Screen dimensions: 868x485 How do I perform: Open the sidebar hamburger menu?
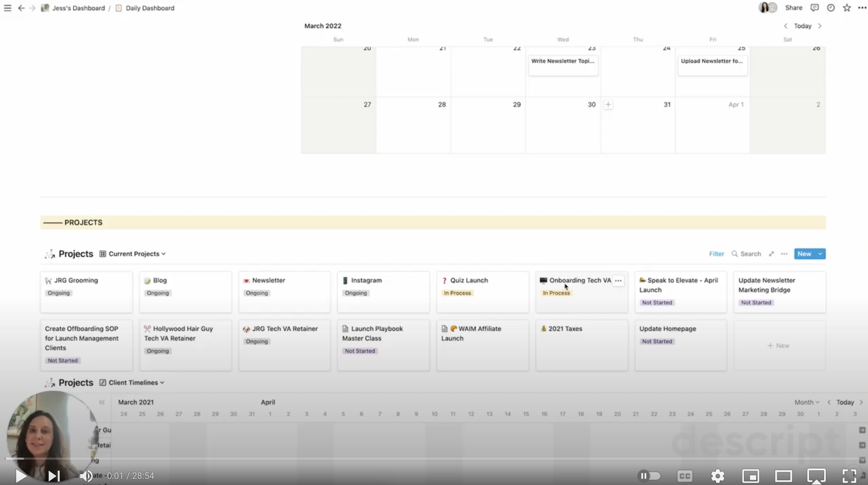click(x=8, y=8)
